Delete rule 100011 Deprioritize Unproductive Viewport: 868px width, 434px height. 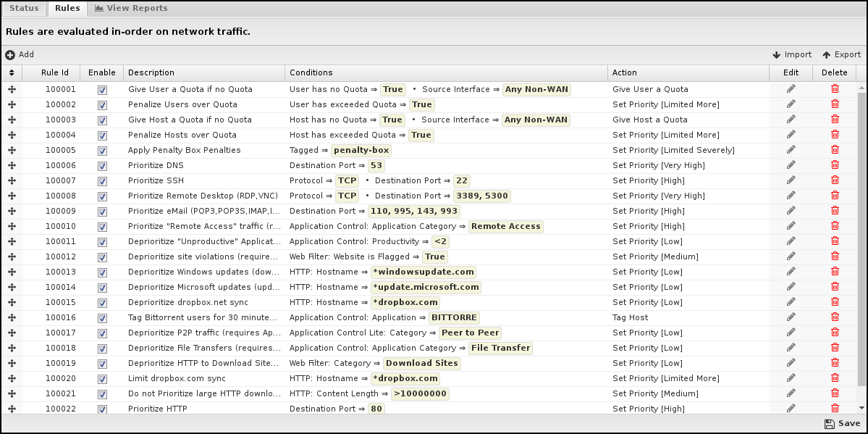[835, 241]
